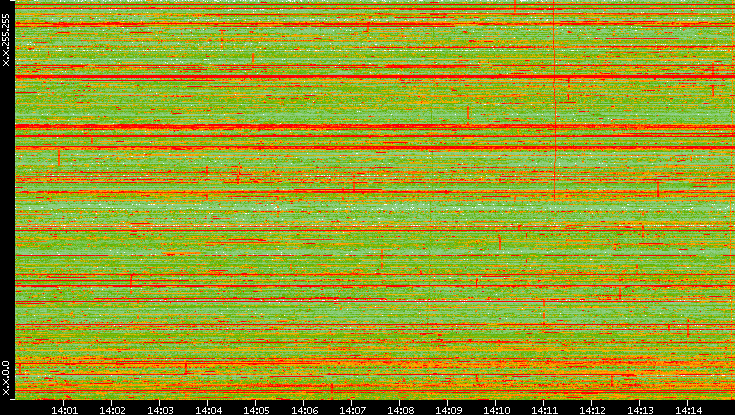This screenshot has width=735, height=415.
Task: Click the x.x.255.255 y-axis label
Action: tap(6, 40)
